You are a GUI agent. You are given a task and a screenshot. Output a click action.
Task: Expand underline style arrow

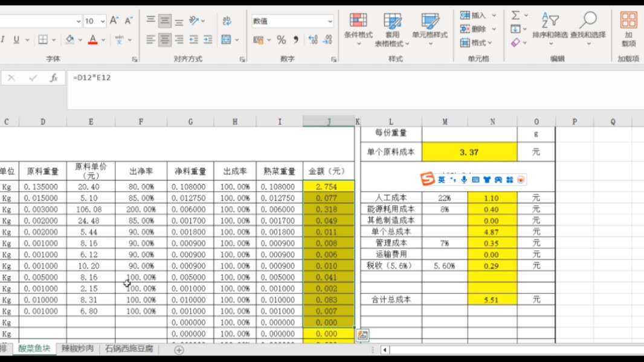27,40
